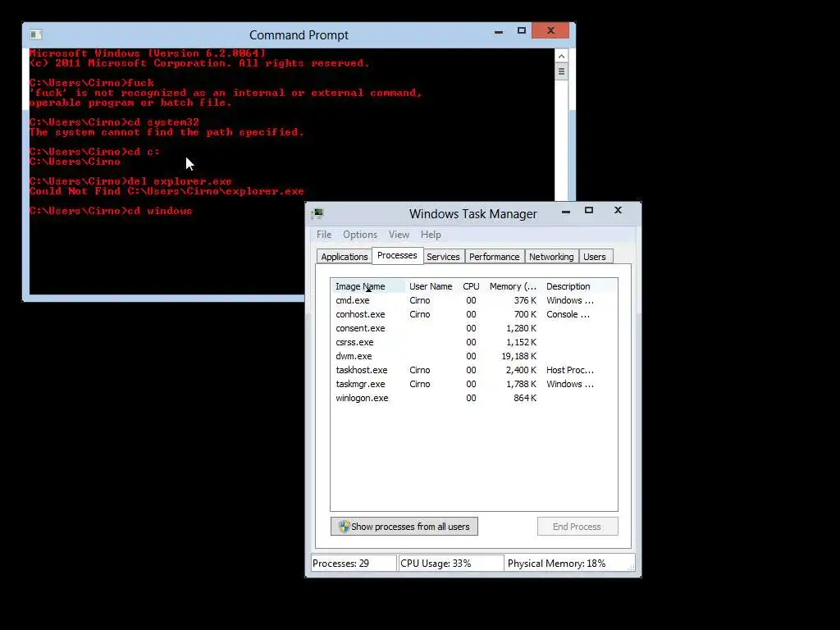Maximize the Command Prompt window
840x630 pixels.
[521, 30]
